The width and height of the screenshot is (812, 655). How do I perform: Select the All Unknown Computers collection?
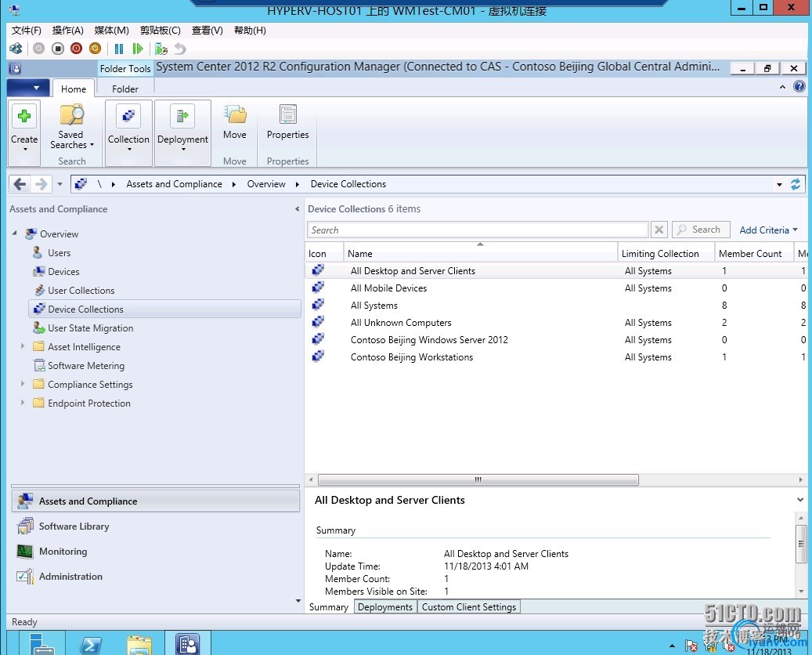coord(556,323)
